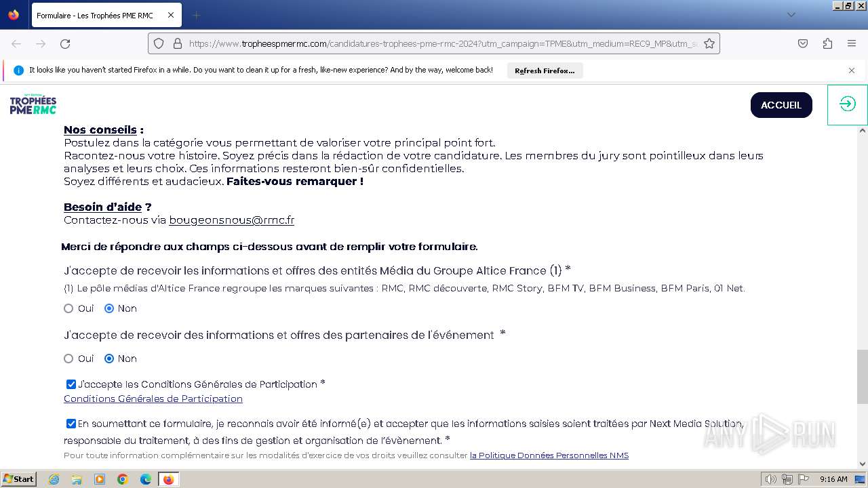
Task: Open the Pocket save icon
Action: 803,43
